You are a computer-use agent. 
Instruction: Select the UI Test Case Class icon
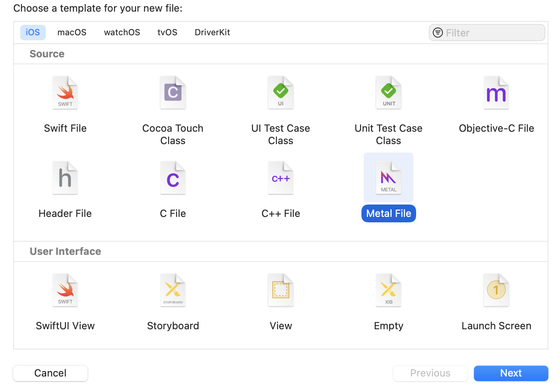point(281,93)
